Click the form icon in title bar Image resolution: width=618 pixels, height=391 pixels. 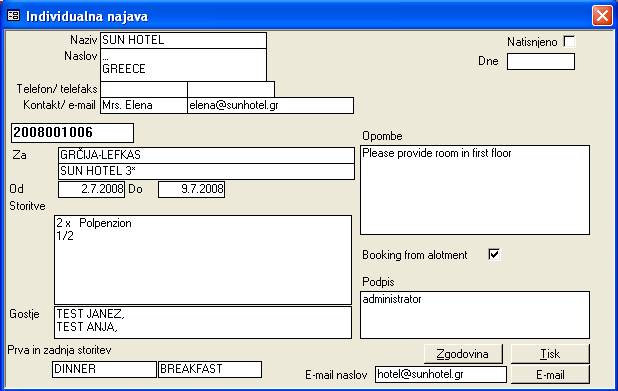click(x=13, y=16)
